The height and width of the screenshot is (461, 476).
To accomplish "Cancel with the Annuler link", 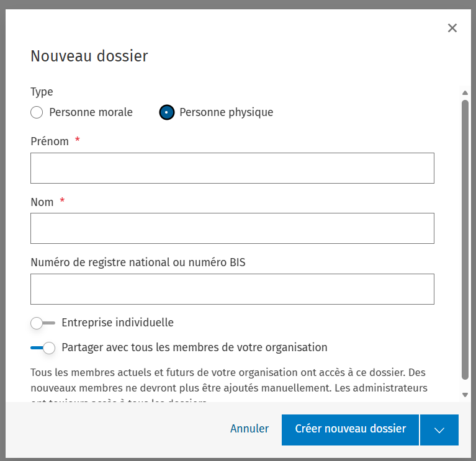I will [x=249, y=429].
